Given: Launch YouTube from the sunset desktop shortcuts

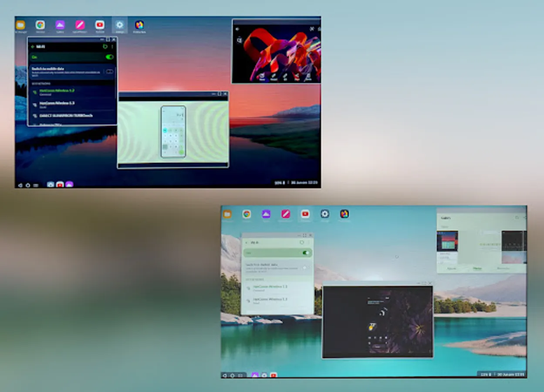Looking at the screenshot, I should [x=100, y=25].
